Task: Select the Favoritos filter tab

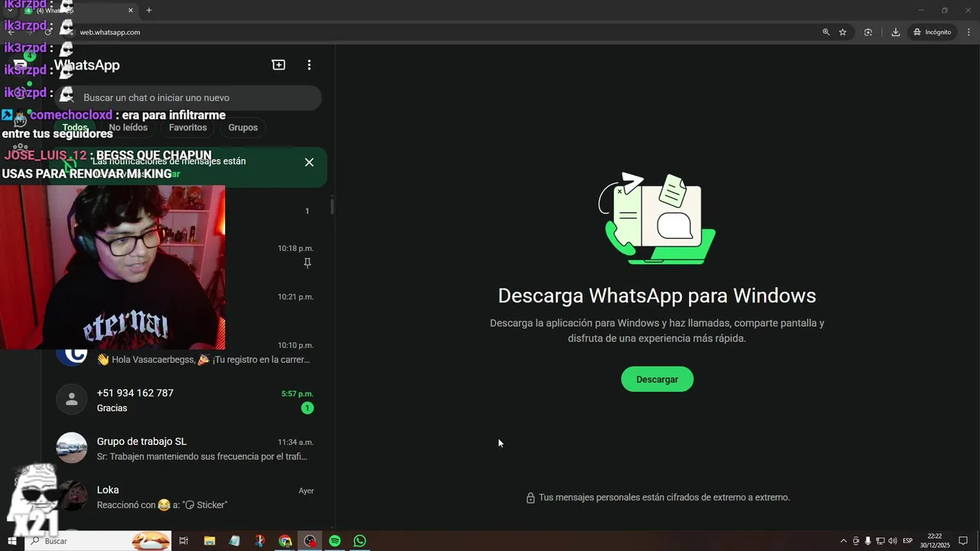Action: click(188, 128)
